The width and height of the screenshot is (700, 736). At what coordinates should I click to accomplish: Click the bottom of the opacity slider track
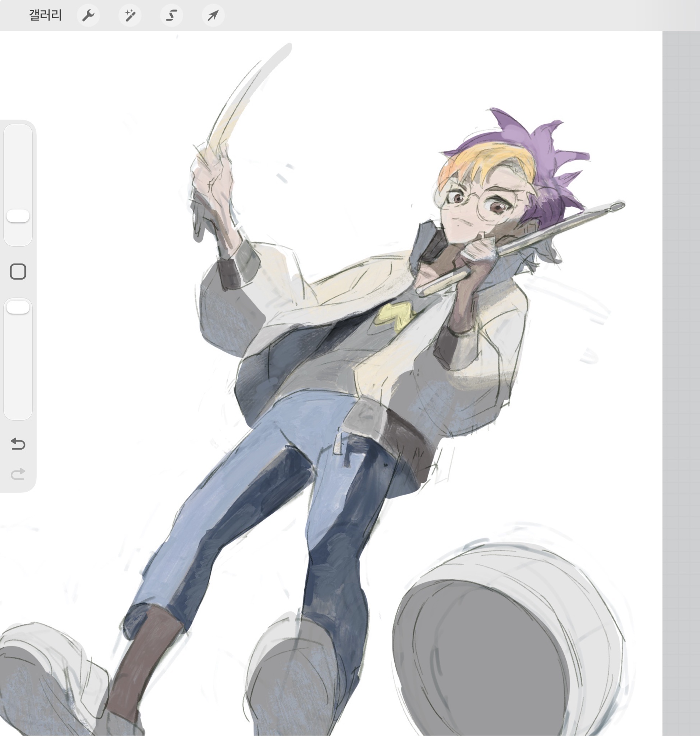coord(18,413)
